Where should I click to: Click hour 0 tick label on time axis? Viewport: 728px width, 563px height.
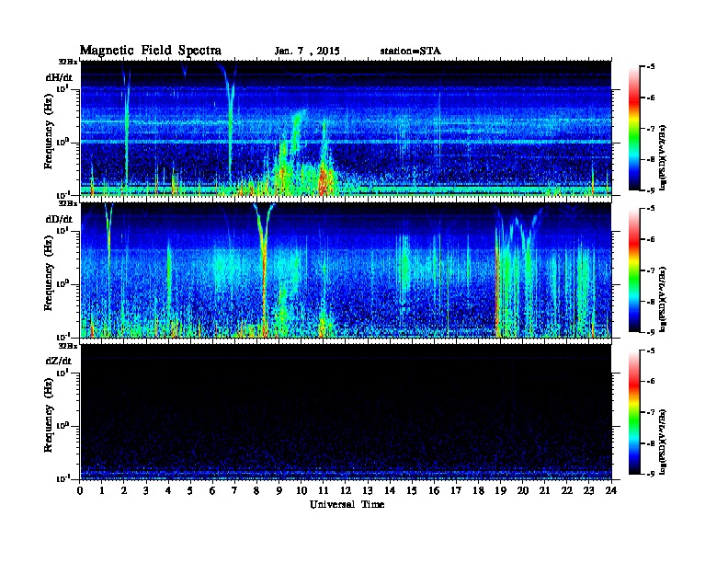click(x=80, y=490)
